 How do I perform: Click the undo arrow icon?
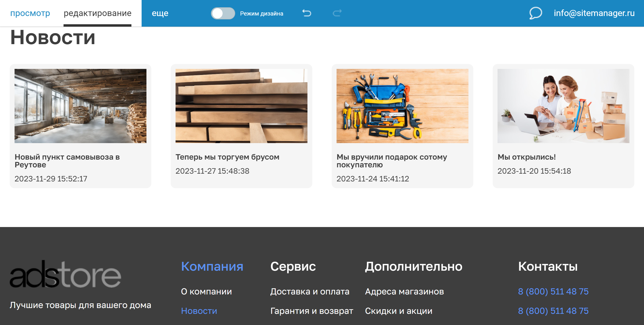307,13
